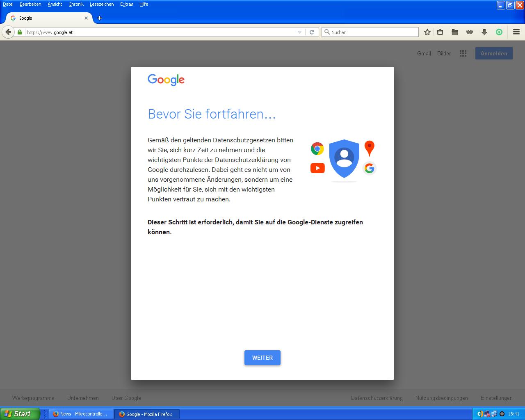
Task: Open the Chronik menu
Action: coord(76,4)
